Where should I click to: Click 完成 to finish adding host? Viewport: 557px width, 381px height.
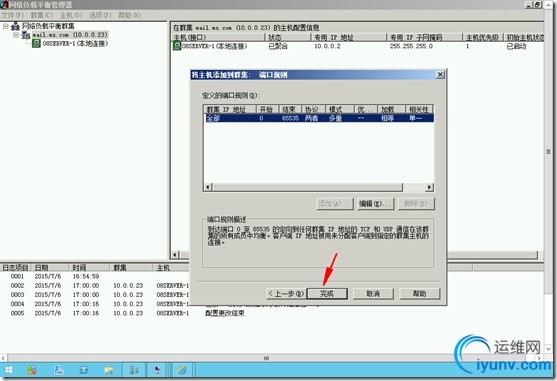point(327,294)
